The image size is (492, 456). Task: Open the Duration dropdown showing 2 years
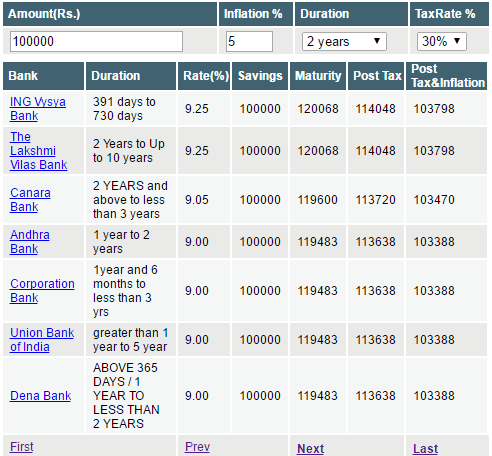344,42
